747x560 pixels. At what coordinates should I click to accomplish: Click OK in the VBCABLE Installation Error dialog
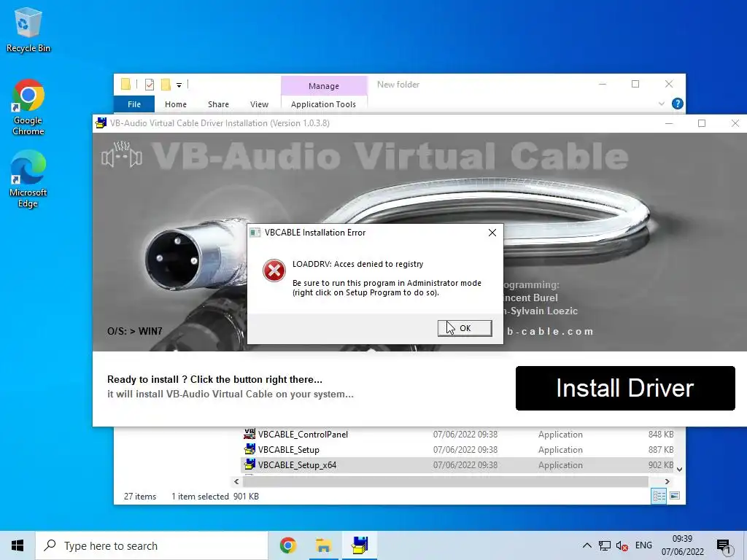tap(465, 328)
